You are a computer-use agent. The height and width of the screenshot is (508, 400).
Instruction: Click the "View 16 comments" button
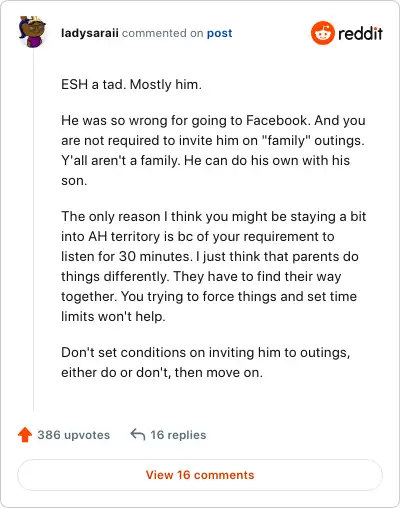(200, 475)
